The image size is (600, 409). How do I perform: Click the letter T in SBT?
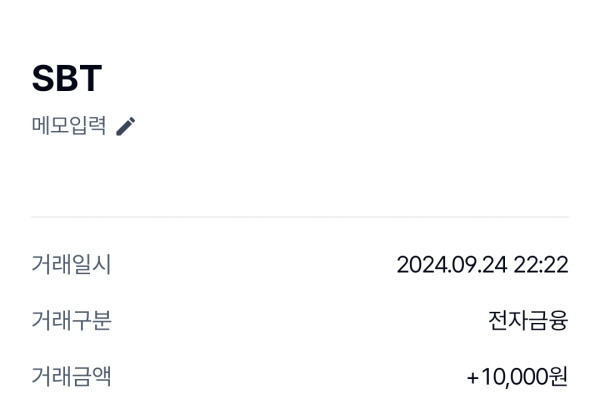pos(91,78)
